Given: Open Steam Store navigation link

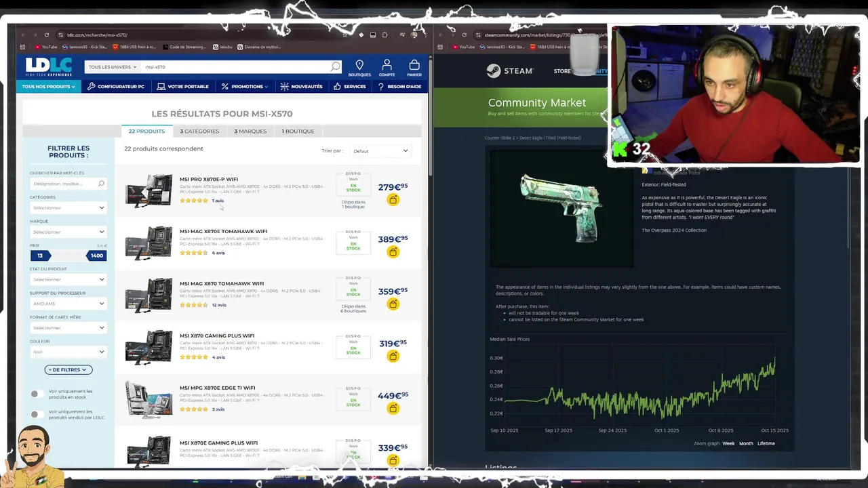Looking at the screenshot, I should (x=562, y=71).
